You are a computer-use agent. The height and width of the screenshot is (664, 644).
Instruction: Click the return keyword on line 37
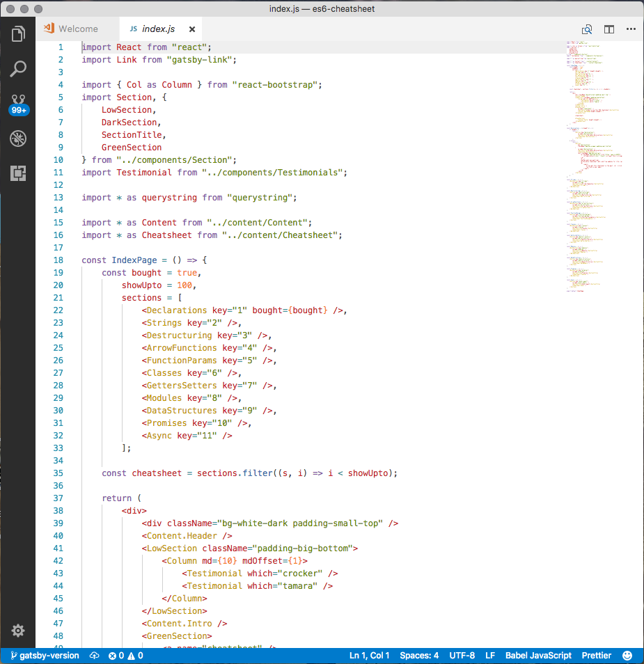116,498
